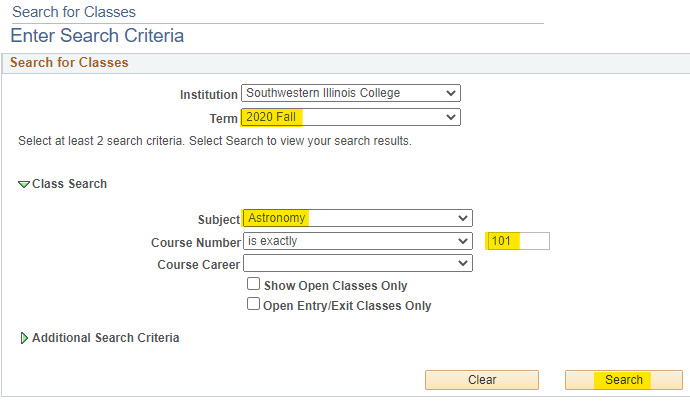Open the 'is exactly' Course Number dropdown
The height and width of the screenshot is (402, 690).
click(357, 241)
